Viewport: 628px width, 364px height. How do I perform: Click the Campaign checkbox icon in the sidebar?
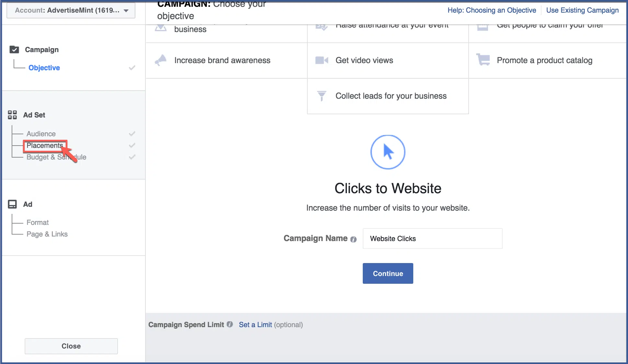pyautogui.click(x=14, y=50)
